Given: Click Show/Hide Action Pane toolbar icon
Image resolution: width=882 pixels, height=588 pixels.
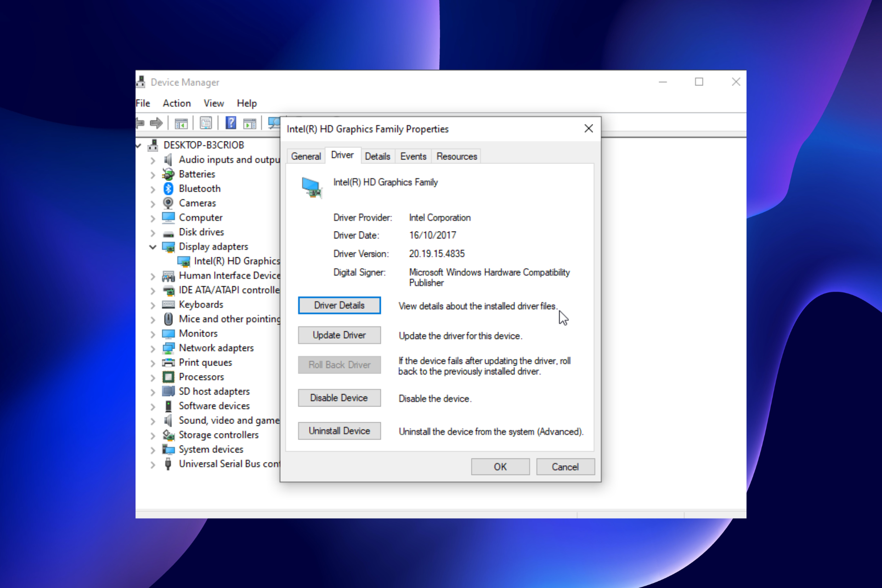Looking at the screenshot, I should tap(250, 123).
